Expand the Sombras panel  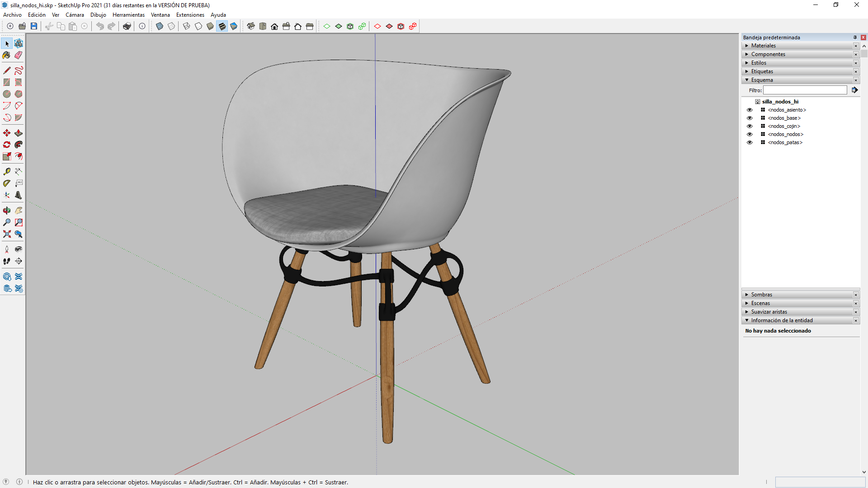click(x=761, y=295)
